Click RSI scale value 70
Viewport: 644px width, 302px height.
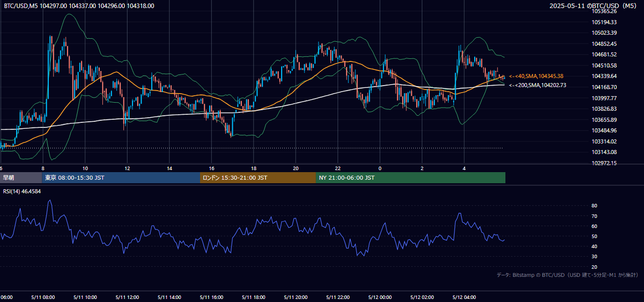594,216
